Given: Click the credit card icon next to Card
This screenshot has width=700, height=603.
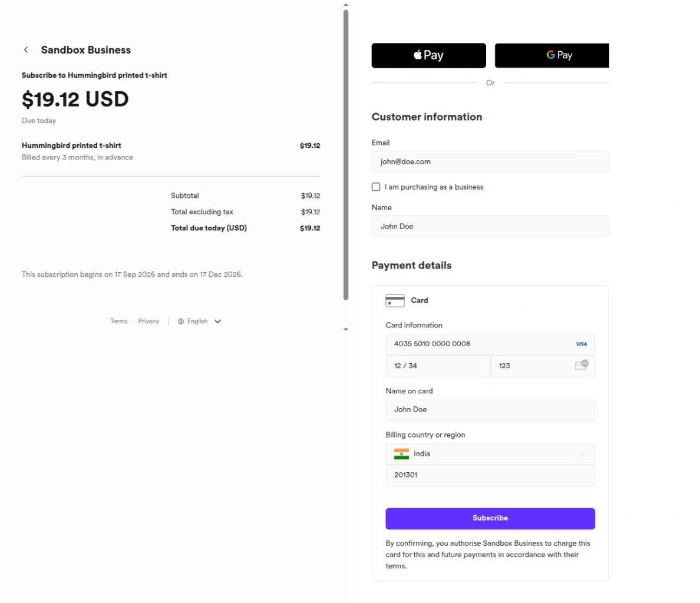Looking at the screenshot, I should (395, 300).
